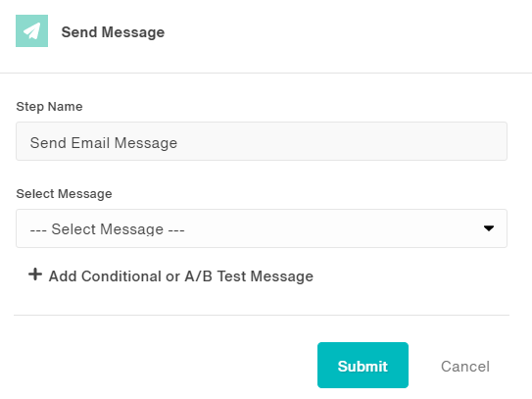Click the 'Send Email Message' text in field
The image size is (532, 399).
pyautogui.click(x=104, y=143)
